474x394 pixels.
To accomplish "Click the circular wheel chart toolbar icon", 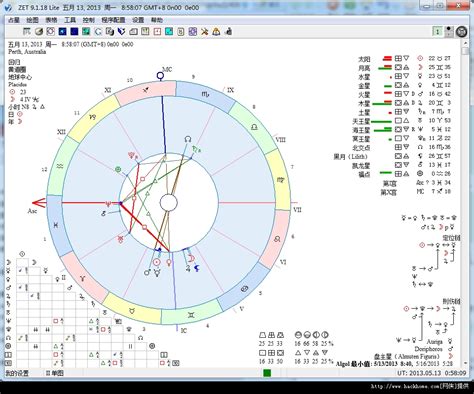I will pos(50,32).
